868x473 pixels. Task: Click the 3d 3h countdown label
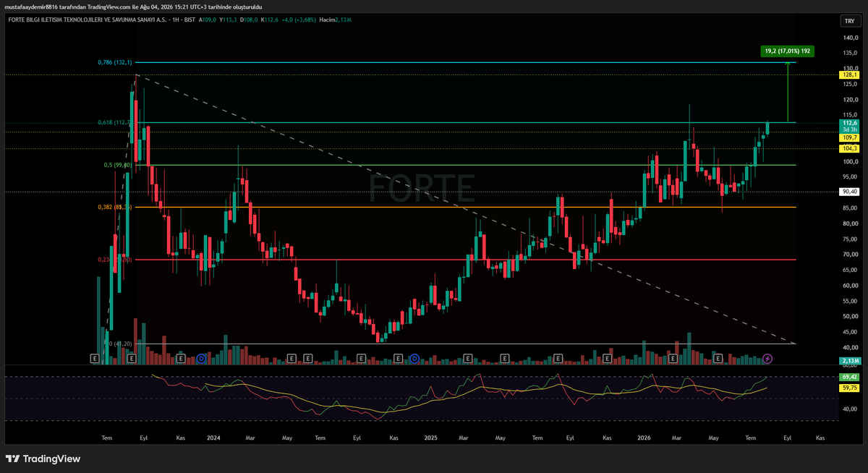tap(849, 129)
